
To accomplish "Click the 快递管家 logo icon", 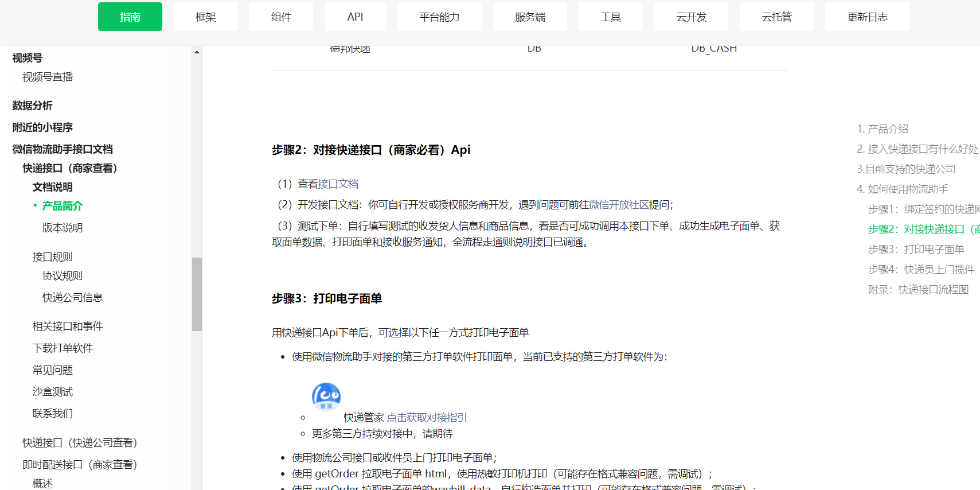I will [x=326, y=396].
